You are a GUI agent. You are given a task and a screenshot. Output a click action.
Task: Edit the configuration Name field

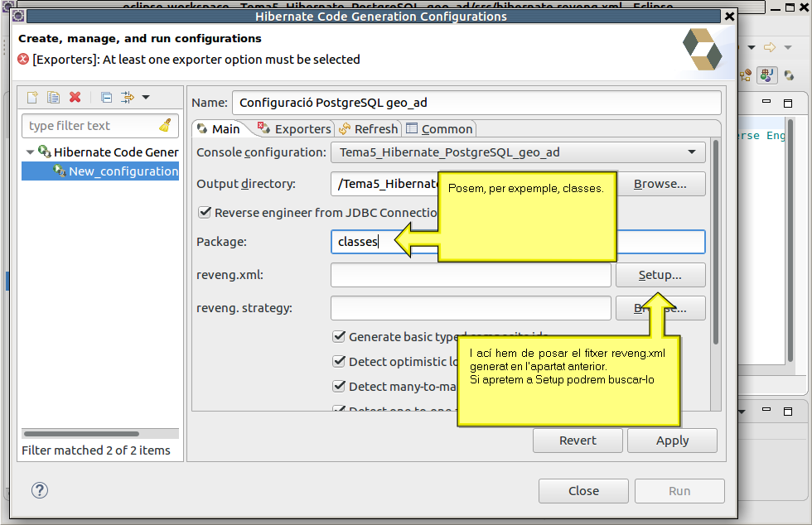[476, 103]
